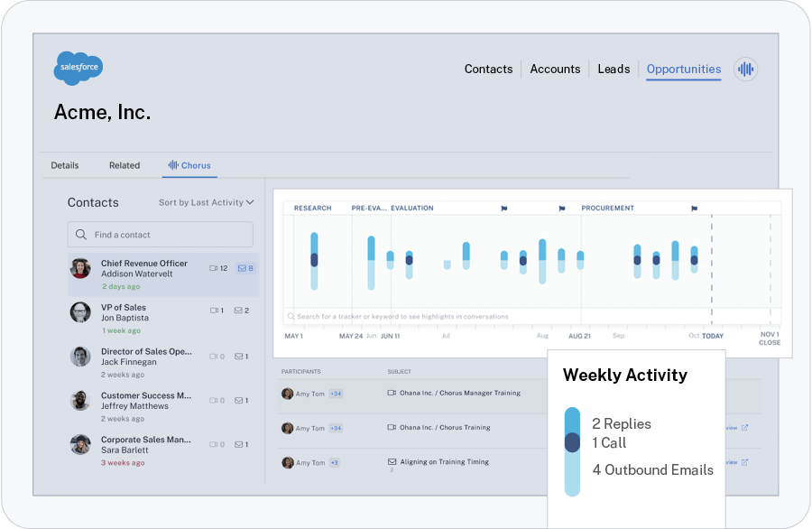Click the NOV 1 CLOSE date label

770,339
